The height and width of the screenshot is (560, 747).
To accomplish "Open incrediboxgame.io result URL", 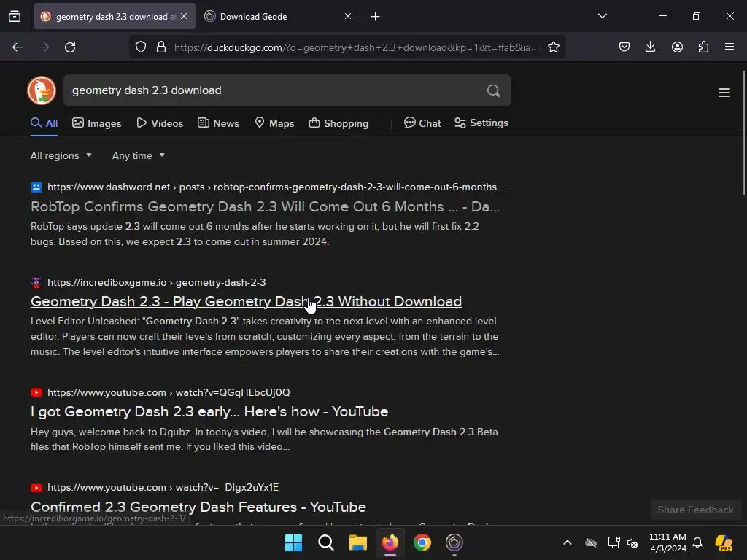I will click(156, 282).
